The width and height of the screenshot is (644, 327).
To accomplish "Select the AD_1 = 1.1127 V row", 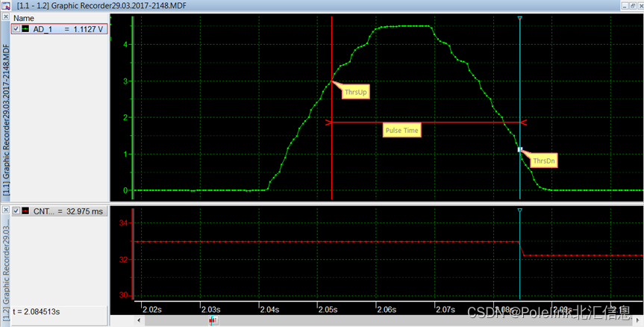I will [x=59, y=29].
